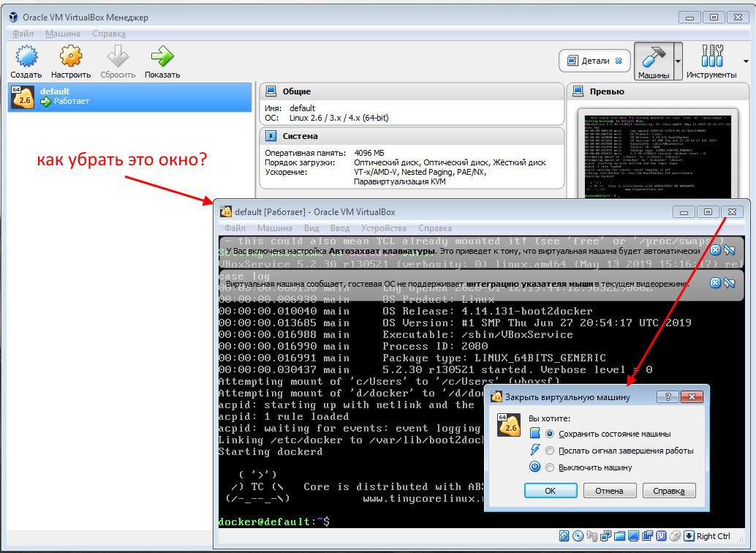Click Справка button in close dialog
Viewport: 756px width, 553px height.
(x=669, y=491)
